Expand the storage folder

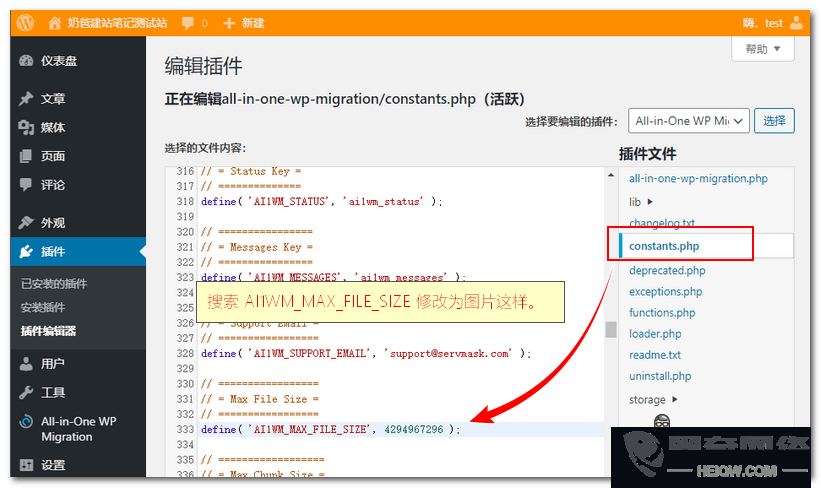(653, 400)
